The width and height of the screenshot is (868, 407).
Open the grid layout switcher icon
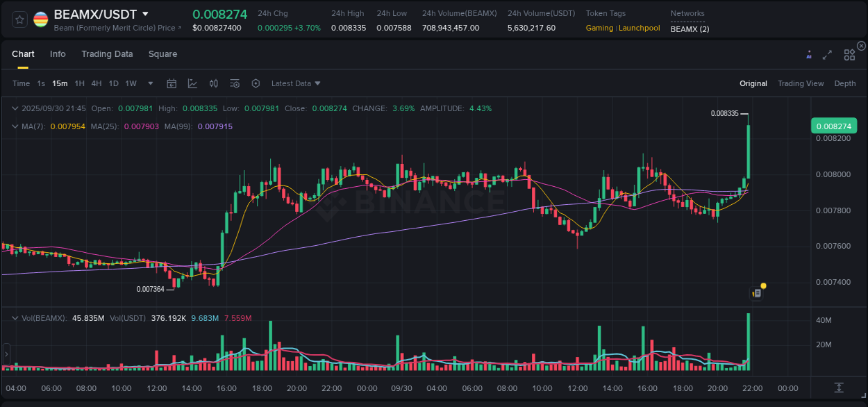pos(849,54)
